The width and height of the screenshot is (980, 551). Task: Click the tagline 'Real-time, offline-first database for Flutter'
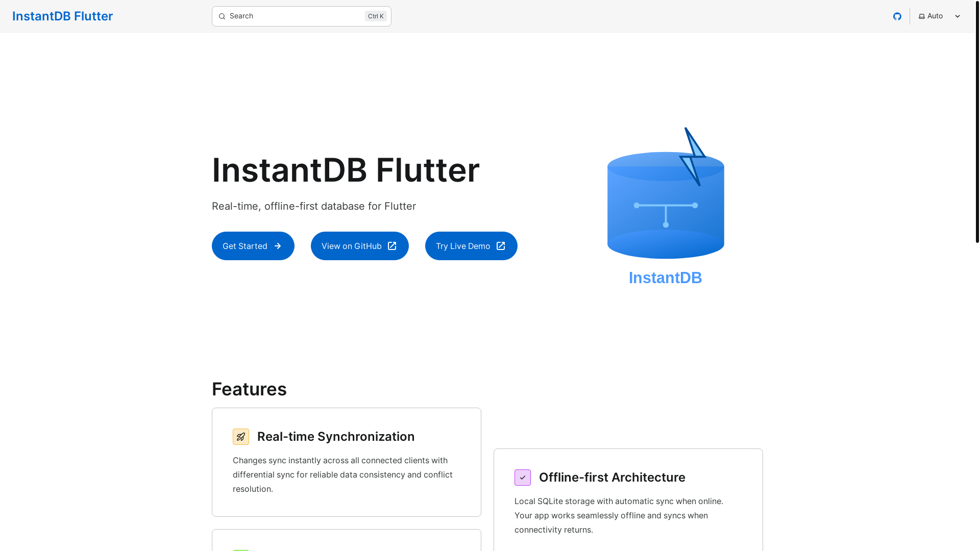(x=314, y=206)
